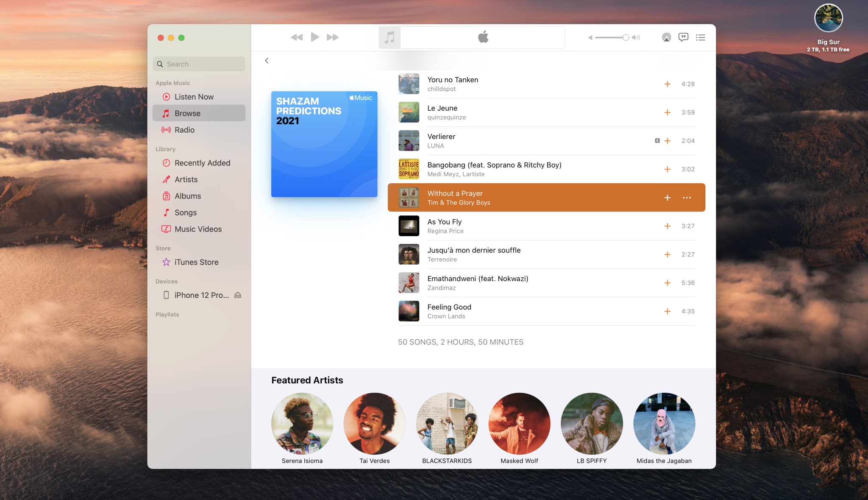Open Listen Now in the sidebar
868x500 pixels.
199,97
